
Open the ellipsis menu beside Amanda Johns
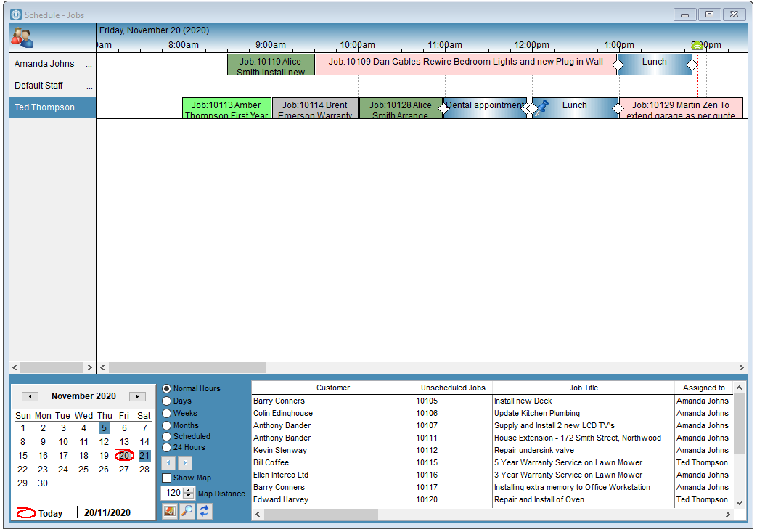pos(89,64)
